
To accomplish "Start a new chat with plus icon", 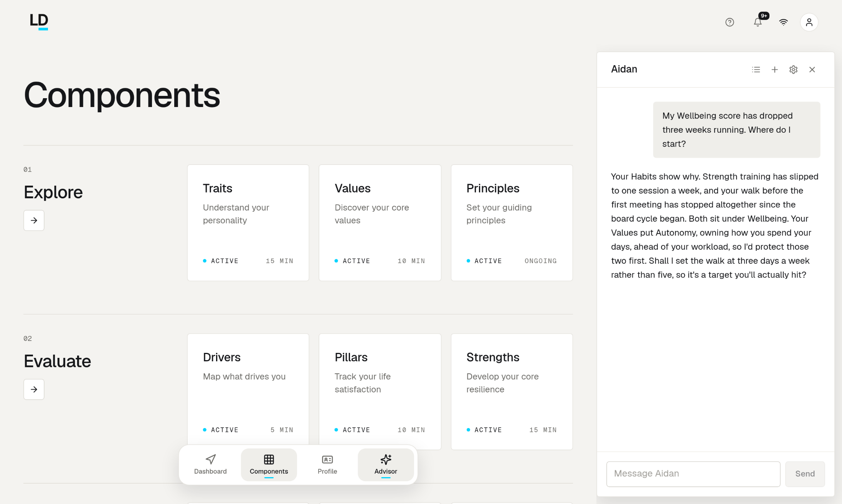I will 774,69.
